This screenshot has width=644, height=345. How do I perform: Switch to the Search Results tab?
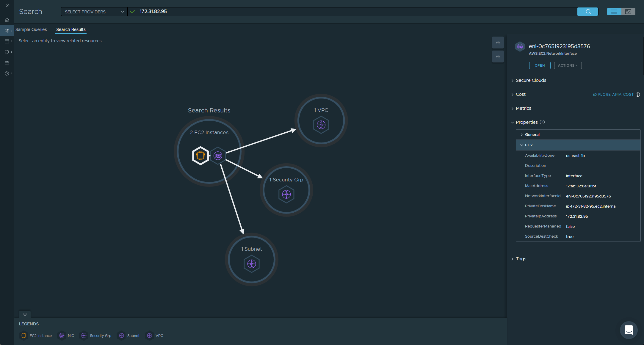click(71, 29)
